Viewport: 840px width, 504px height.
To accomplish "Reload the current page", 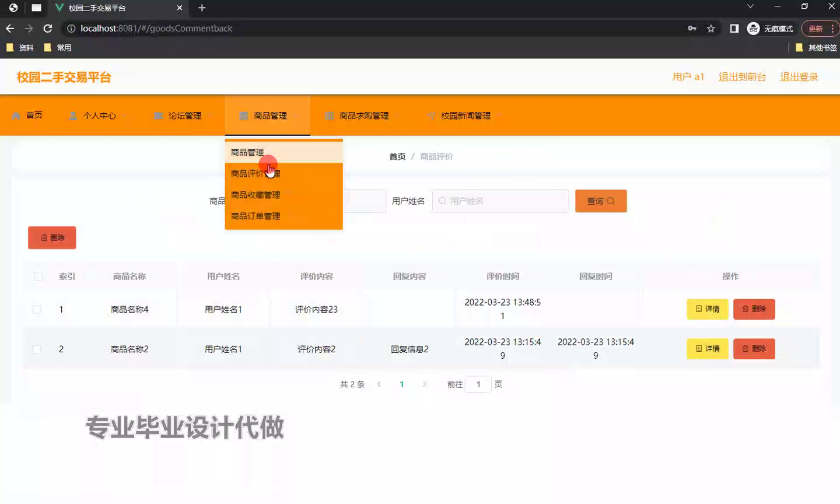I will point(48,28).
